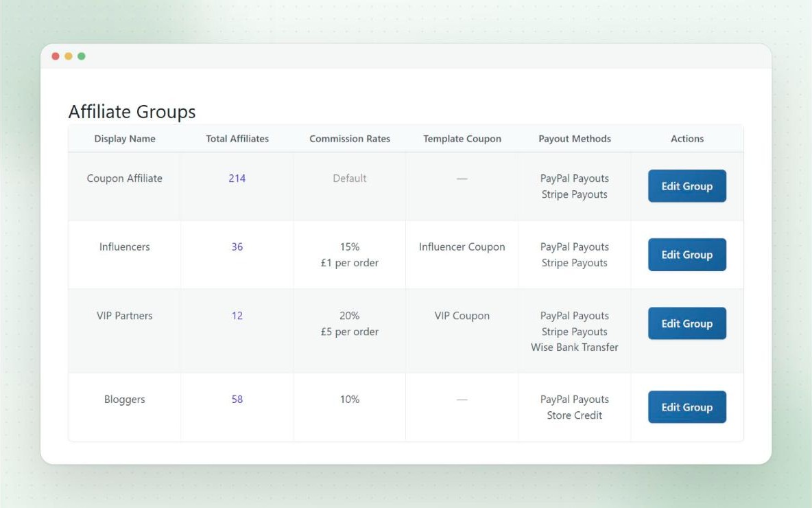The image size is (812, 508).
Task: Click the £5 per order rate
Action: (x=350, y=332)
